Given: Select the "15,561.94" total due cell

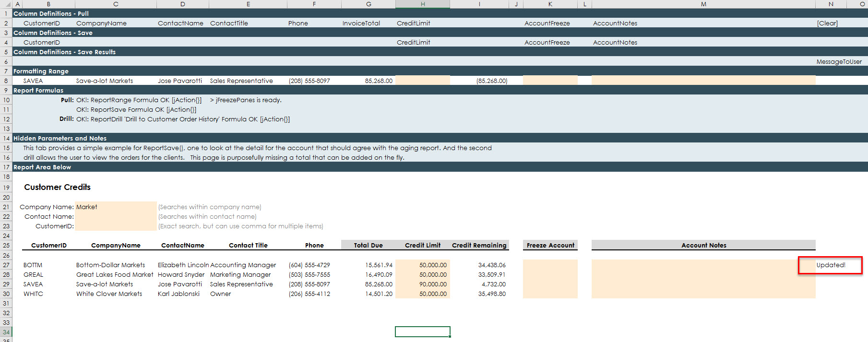Looking at the screenshot, I should pyautogui.click(x=379, y=265).
